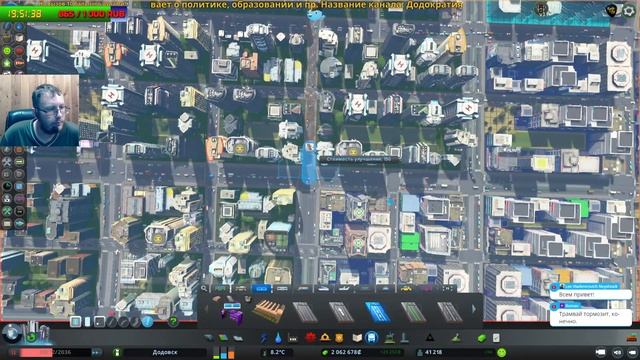Click the green citizen happiness smiley
Screen dimensions: 640x360
(x=502, y=352)
